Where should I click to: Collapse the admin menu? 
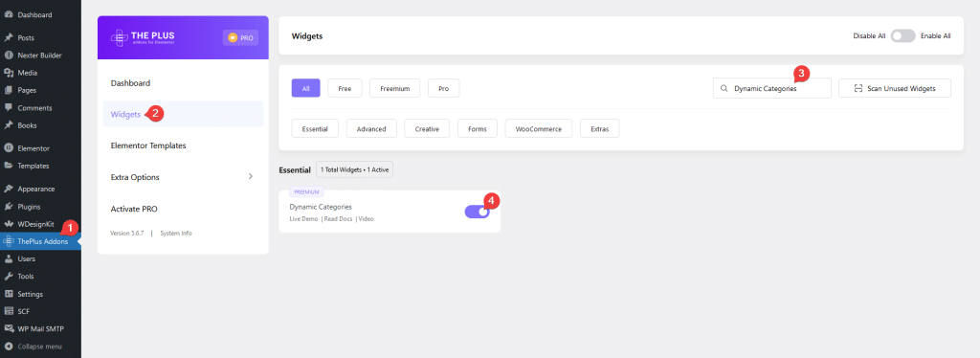click(40, 347)
